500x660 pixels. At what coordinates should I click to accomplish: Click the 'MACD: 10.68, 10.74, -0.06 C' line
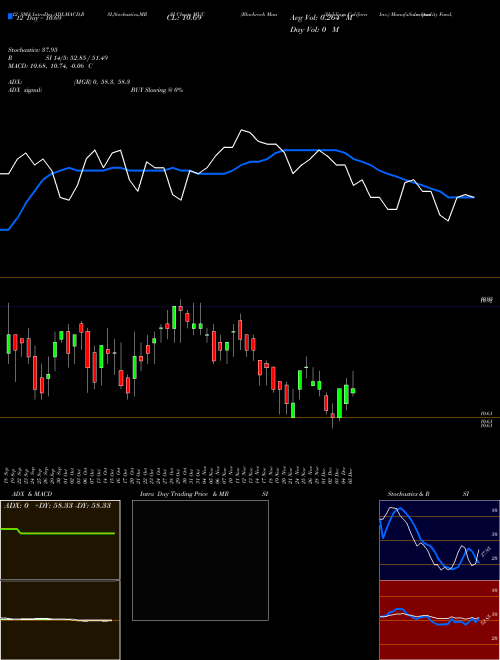pos(50,66)
